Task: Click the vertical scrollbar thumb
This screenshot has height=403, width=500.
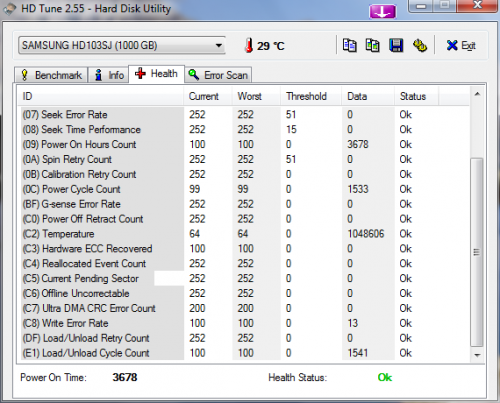Action: pos(477,252)
